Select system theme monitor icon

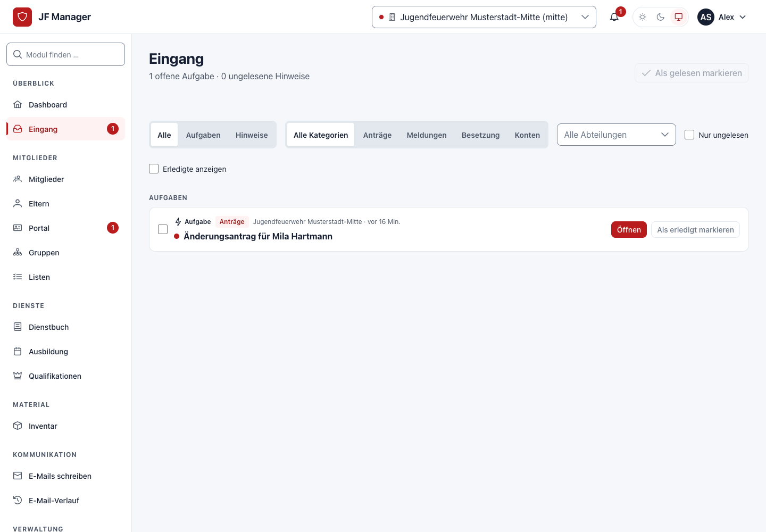[x=679, y=17]
